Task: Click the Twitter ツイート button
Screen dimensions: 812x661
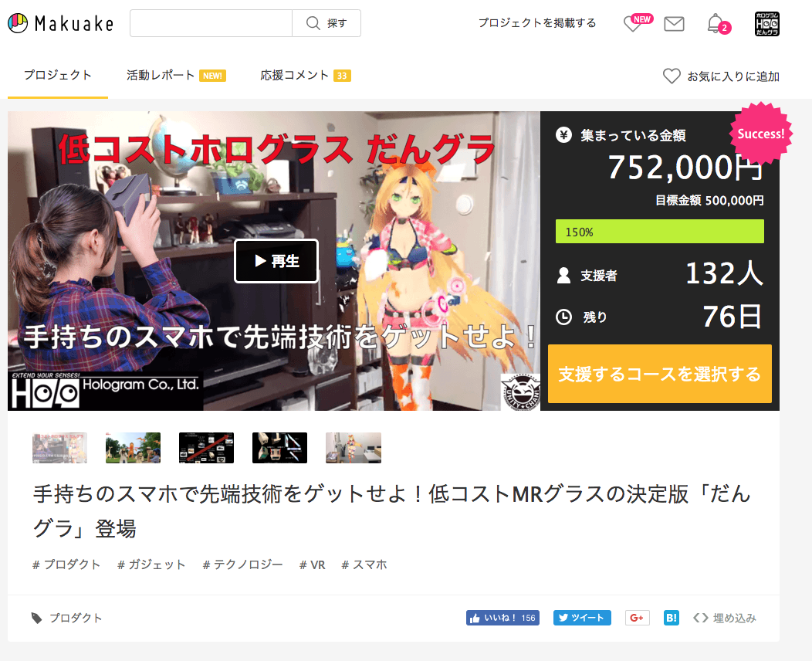Action: click(x=582, y=618)
